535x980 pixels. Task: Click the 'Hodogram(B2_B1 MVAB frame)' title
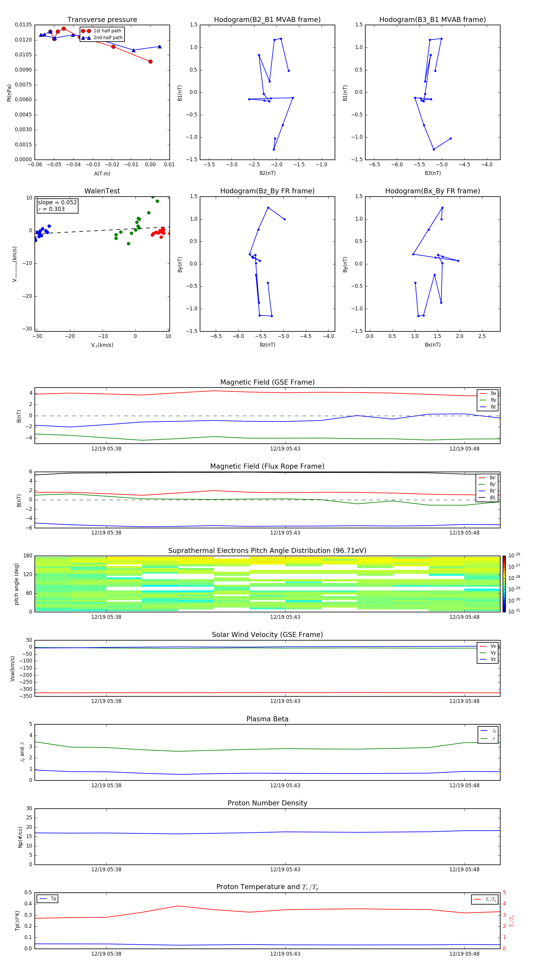coord(267,20)
